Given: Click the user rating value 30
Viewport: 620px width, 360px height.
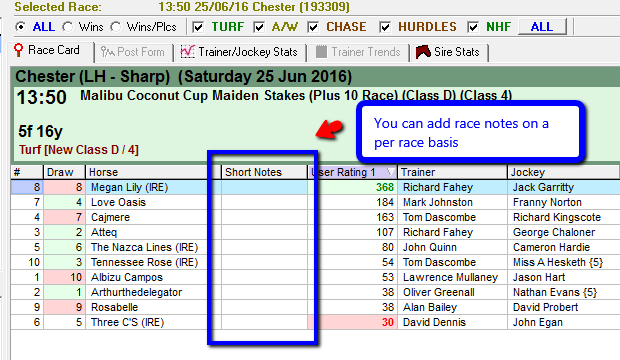Looking at the screenshot, I should 388,322.
